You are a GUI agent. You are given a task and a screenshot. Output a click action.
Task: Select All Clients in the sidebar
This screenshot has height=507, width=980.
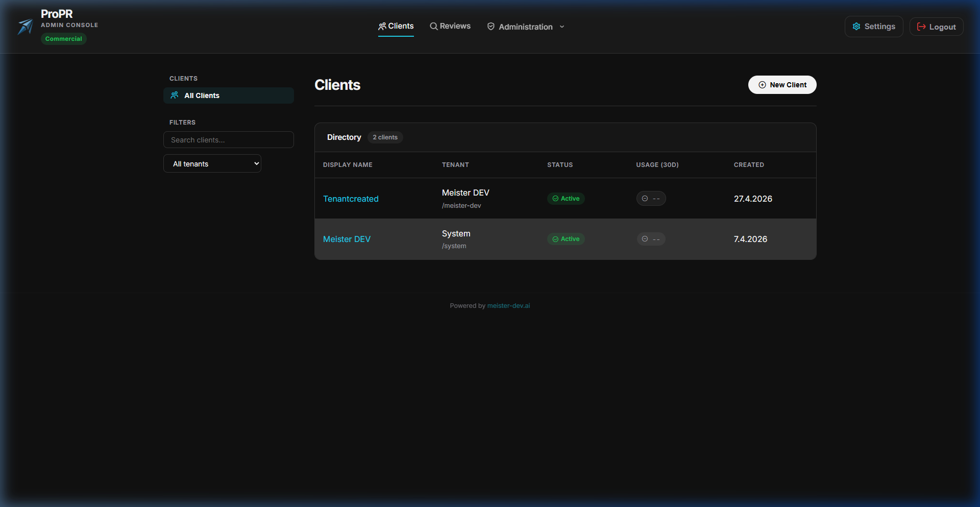tap(229, 95)
